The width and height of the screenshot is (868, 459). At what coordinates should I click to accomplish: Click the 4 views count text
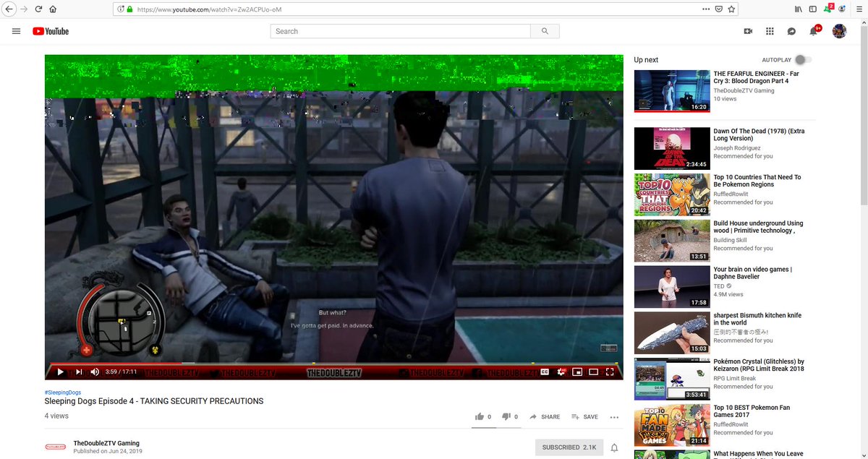[56, 416]
